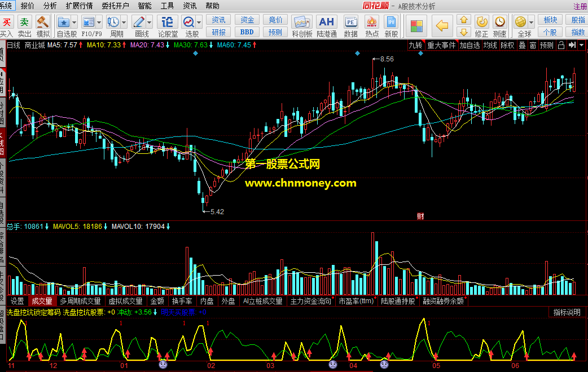Expand the 周期 period dropdown arrow
The image size is (588, 372).
tap(124, 23)
